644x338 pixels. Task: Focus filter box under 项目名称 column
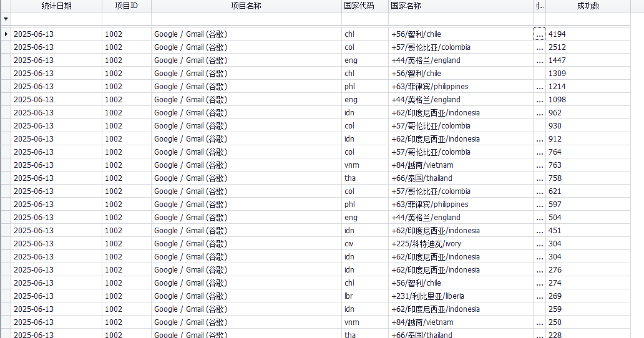[x=246, y=19]
